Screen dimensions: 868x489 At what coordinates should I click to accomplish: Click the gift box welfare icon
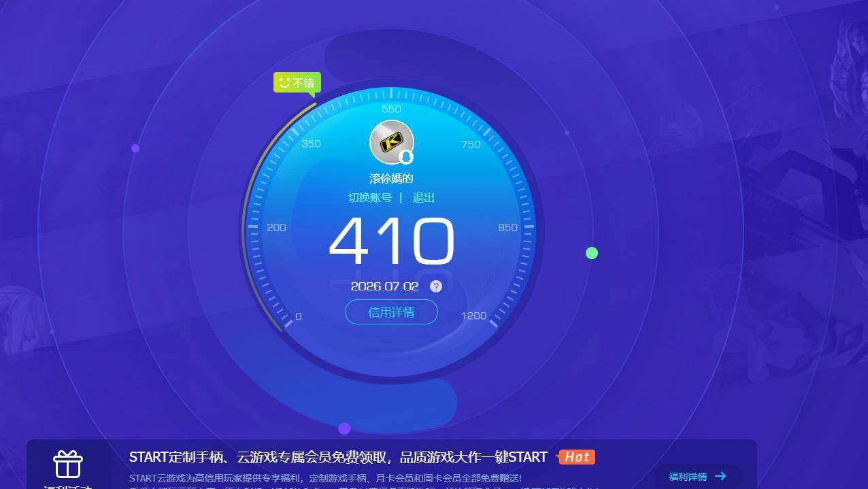pyautogui.click(x=68, y=465)
